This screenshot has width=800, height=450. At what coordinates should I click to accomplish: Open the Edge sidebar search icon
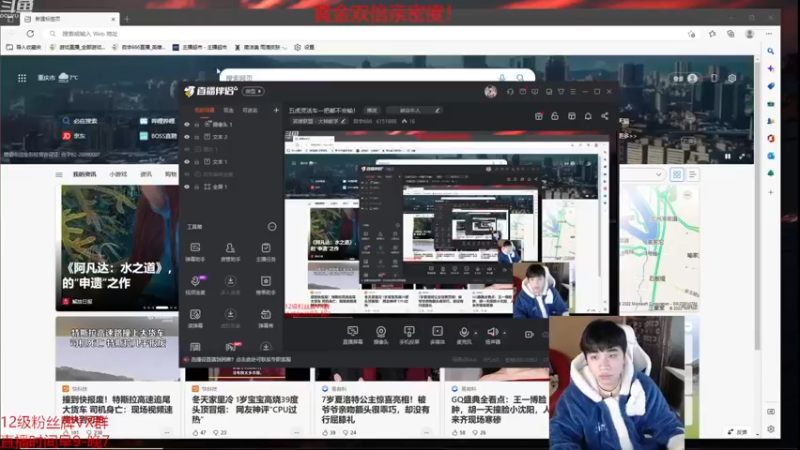tap(770, 51)
